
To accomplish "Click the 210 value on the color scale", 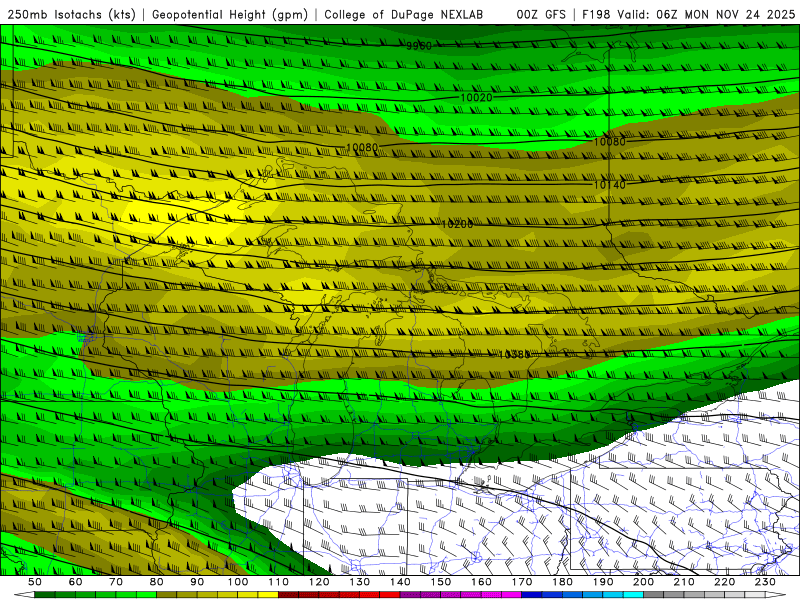I will [684, 582].
